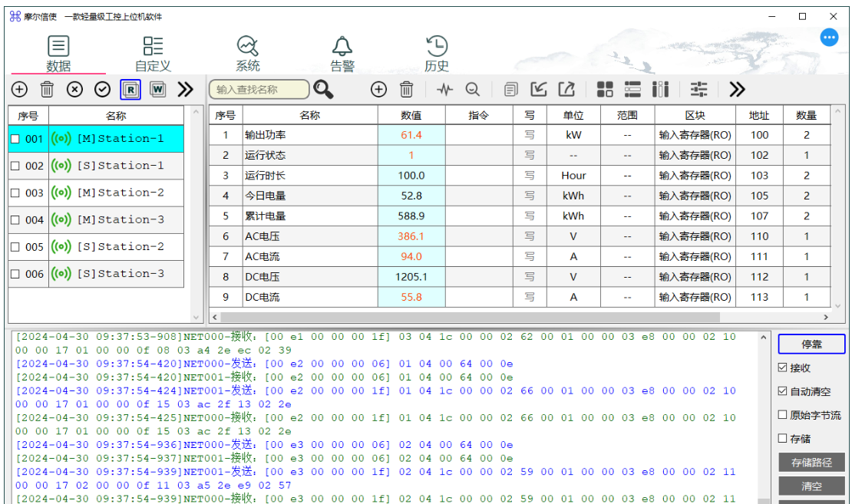Click the copy documents icon

[x=510, y=89]
